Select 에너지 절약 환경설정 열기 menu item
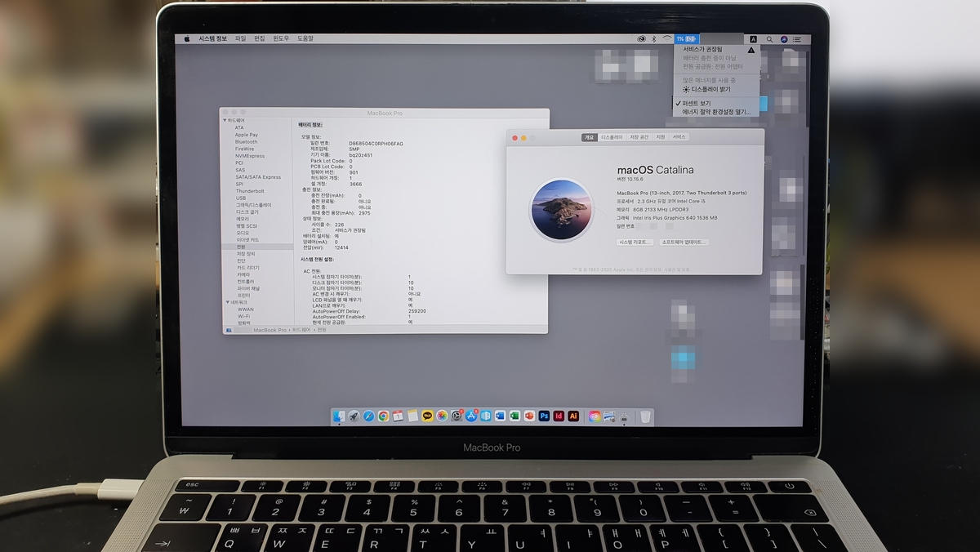The height and width of the screenshot is (552, 980). pos(716,112)
